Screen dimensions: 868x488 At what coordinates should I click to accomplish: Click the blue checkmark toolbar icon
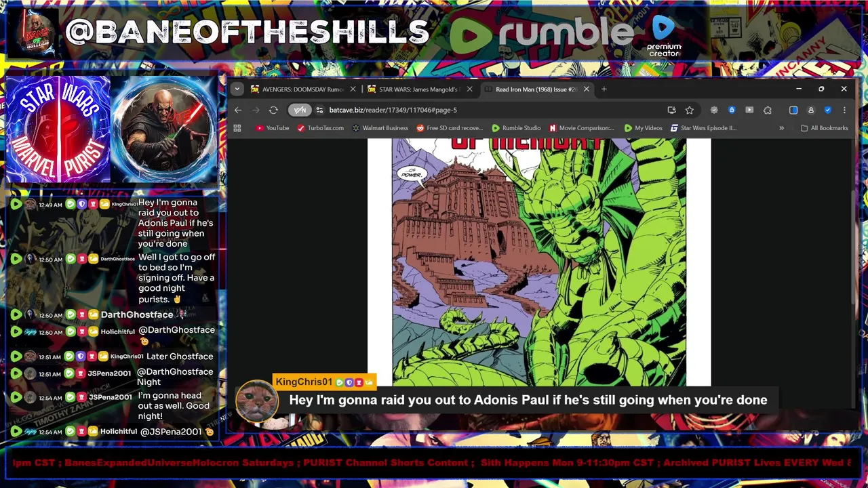828,110
